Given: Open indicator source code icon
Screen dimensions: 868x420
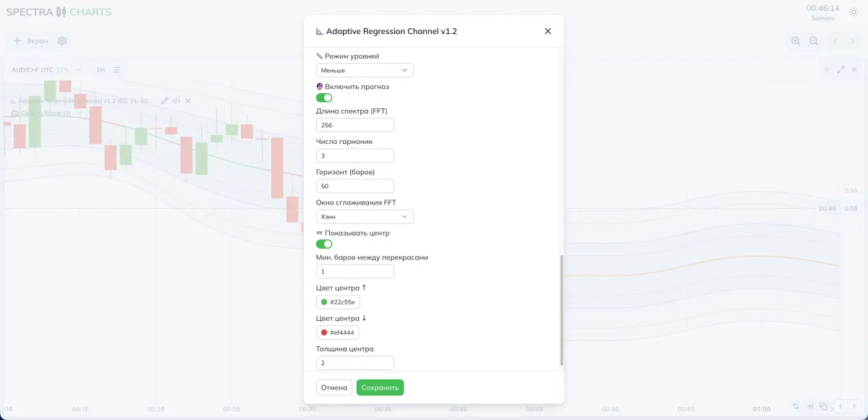Looking at the screenshot, I should (x=176, y=100).
